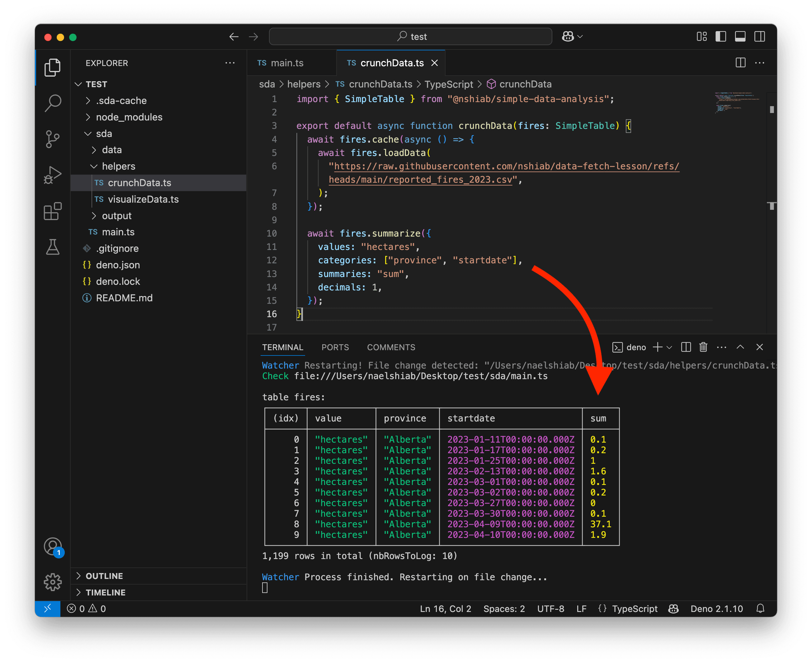Screen dimensions: 812x663
Task: Open main.ts from the file tree
Action: coord(158,232)
